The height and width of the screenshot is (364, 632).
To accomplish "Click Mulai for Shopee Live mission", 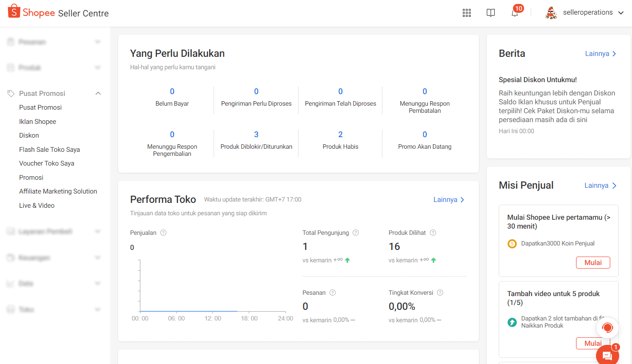I will pyautogui.click(x=592, y=262).
